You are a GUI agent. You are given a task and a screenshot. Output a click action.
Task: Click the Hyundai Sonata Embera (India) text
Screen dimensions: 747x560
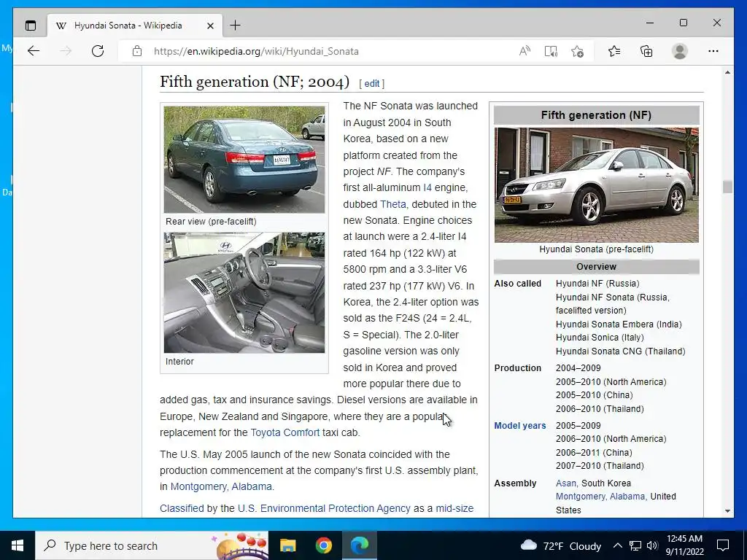click(x=619, y=324)
